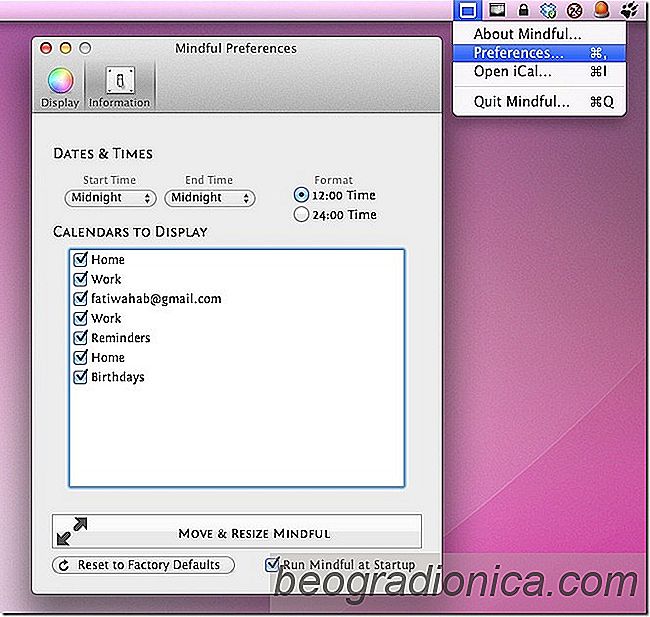Open the Display preferences pane
The image size is (650, 617).
(x=60, y=87)
